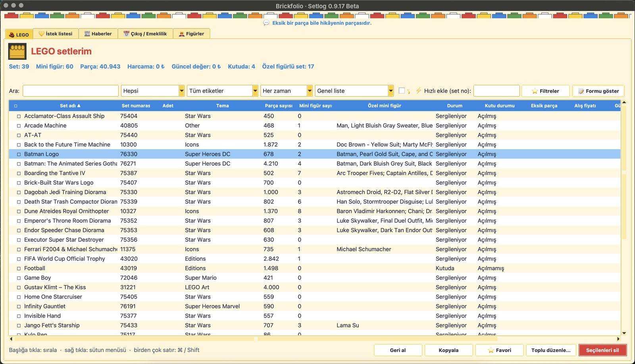Viewport: 635px width, 364px height.
Task: Click the calendar icon on Çıkış / Emeklilik tab
Action: click(126, 34)
